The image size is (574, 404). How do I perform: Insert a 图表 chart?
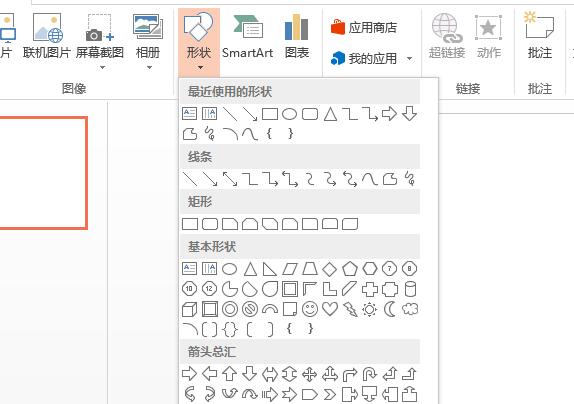pyautogui.click(x=297, y=37)
